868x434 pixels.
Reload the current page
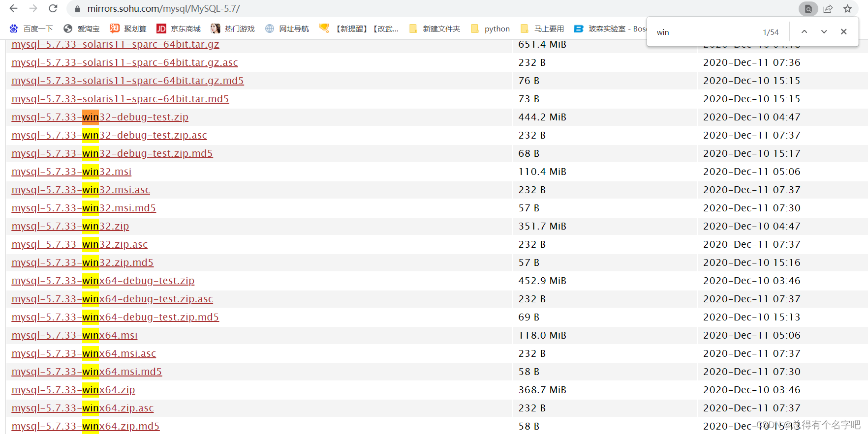point(53,8)
